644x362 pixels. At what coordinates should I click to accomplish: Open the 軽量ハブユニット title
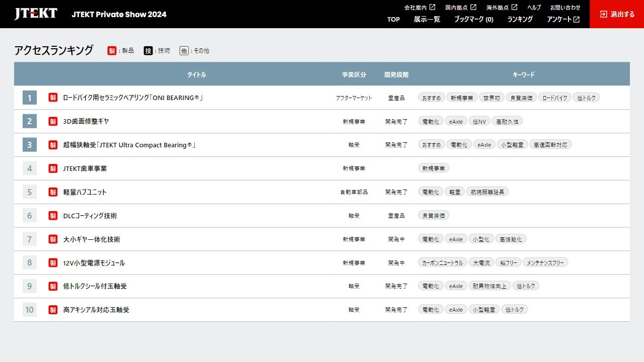[85, 192]
